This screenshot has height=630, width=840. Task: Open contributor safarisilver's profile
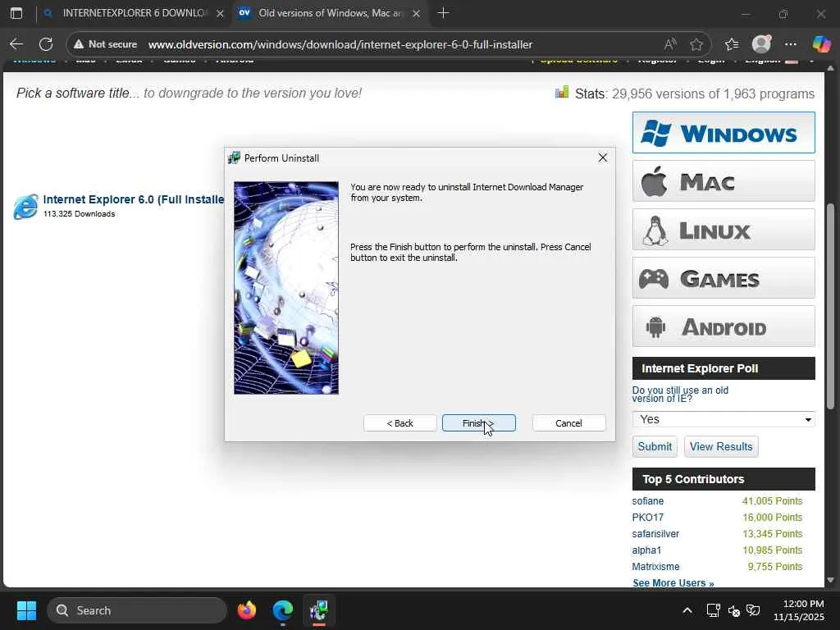click(655, 533)
